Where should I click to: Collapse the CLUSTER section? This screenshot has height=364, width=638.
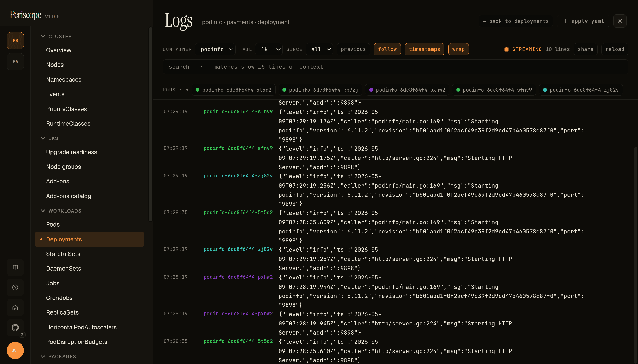[56, 37]
